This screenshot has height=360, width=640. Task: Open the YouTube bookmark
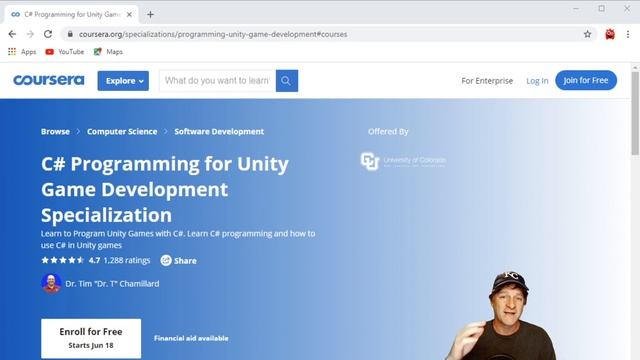(x=65, y=52)
